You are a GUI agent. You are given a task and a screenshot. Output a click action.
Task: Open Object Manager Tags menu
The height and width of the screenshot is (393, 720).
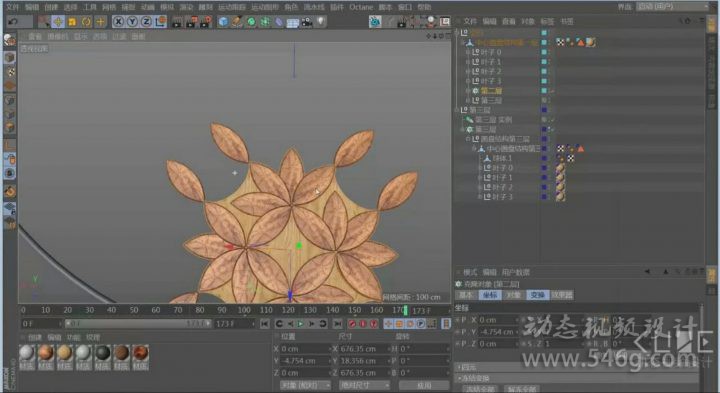[547, 22]
